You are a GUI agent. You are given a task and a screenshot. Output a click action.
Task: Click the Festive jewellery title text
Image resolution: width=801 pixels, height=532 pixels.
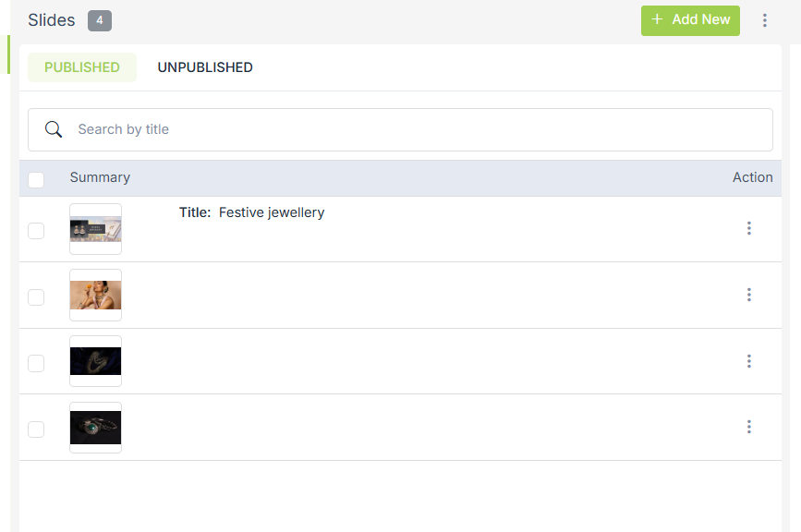[x=271, y=212]
